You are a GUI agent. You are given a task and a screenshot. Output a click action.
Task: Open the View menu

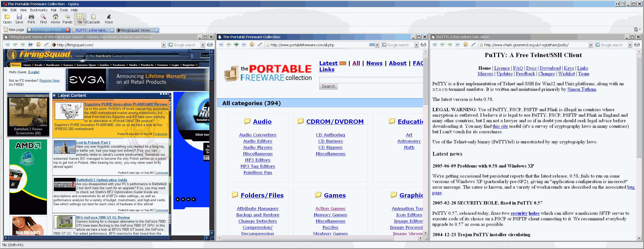click(23, 10)
